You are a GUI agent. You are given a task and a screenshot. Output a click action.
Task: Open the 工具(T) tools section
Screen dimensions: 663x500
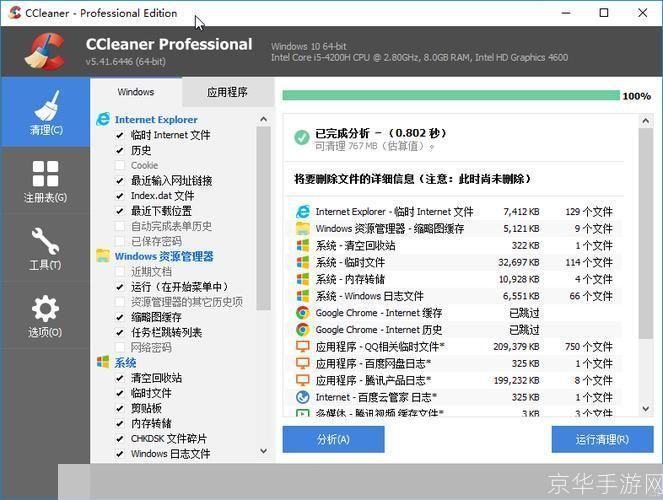coord(45,249)
